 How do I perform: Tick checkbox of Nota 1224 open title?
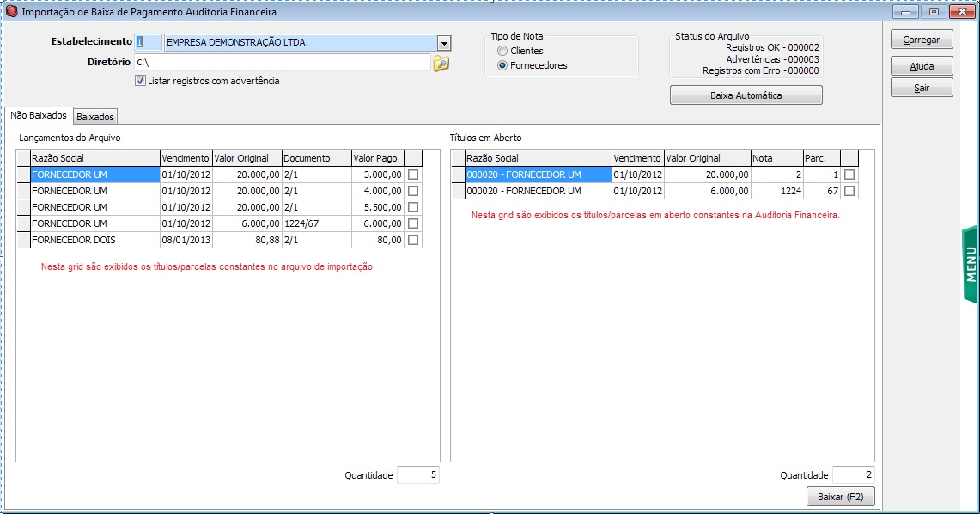point(849,191)
